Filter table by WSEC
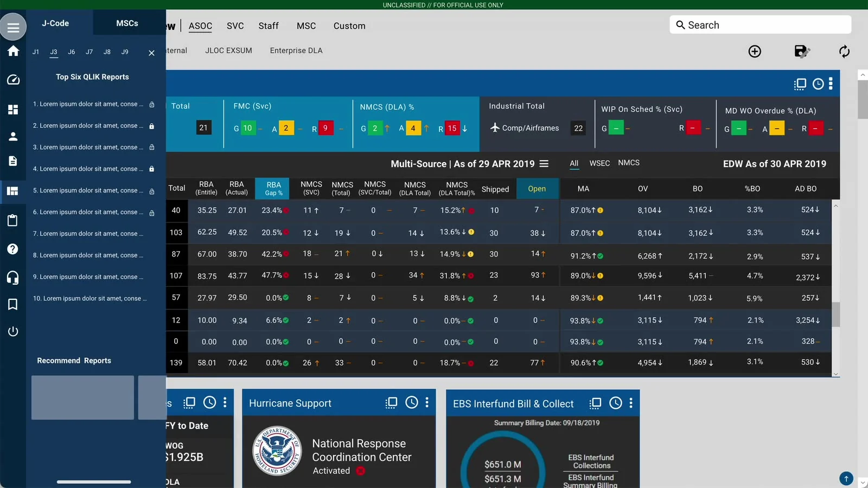This screenshot has height=488, width=868. point(599,163)
